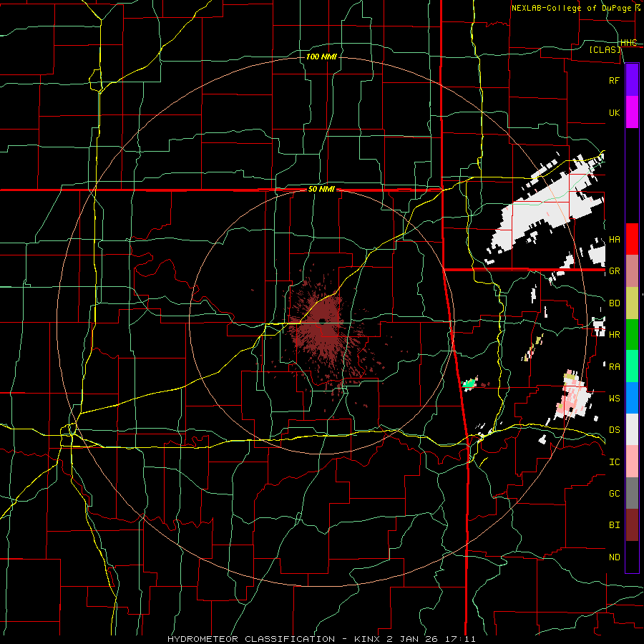
Task: Click the BD label in the legend
Action: 615,303
